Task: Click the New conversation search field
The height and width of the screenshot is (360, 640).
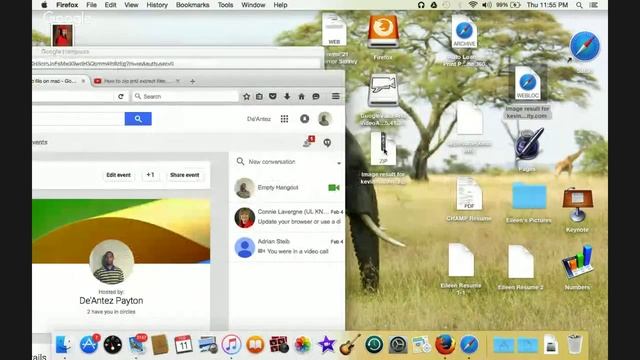Action: click(x=286, y=162)
